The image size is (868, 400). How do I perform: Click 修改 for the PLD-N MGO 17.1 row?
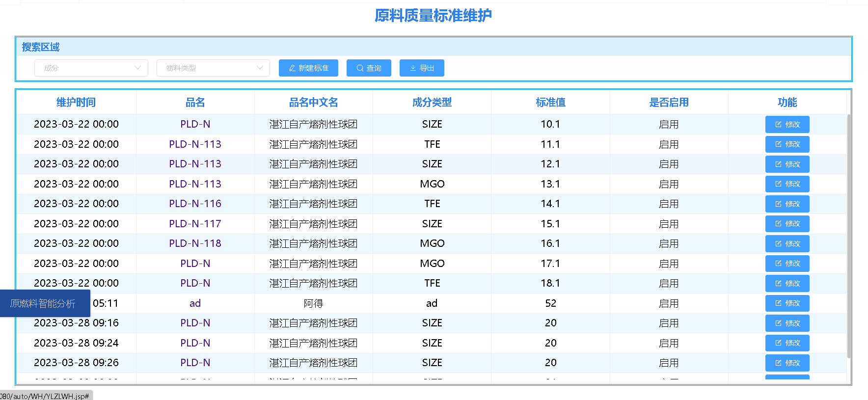tap(787, 264)
